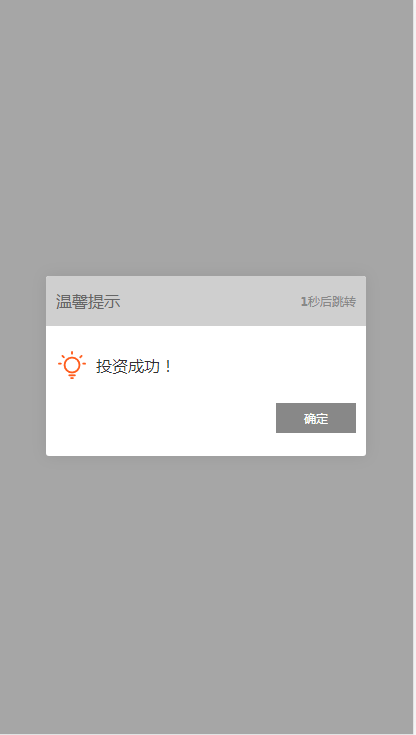This screenshot has width=416, height=735.
Task: Click the orange light bulb icon
Action: click(72, 365)
